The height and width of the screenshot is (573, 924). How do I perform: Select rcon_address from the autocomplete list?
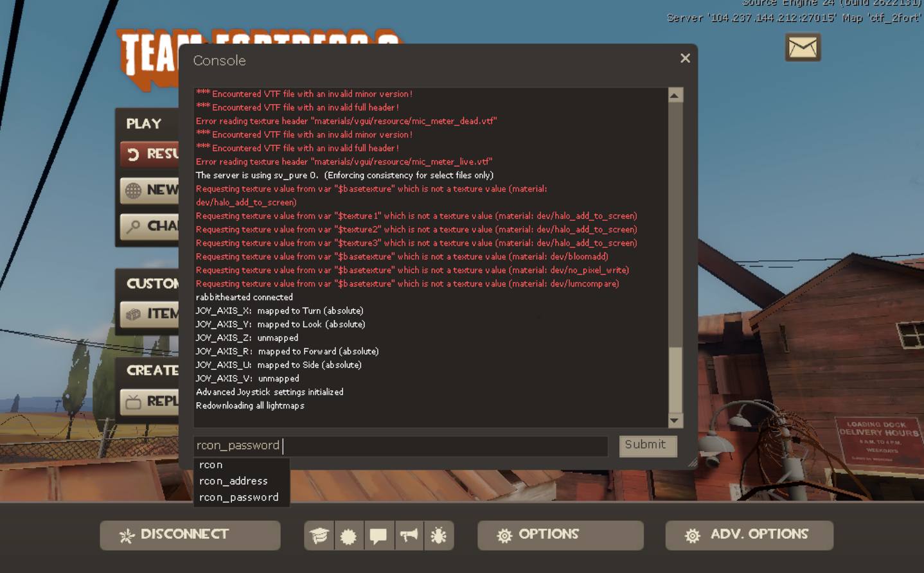click(x=233, y=480)
